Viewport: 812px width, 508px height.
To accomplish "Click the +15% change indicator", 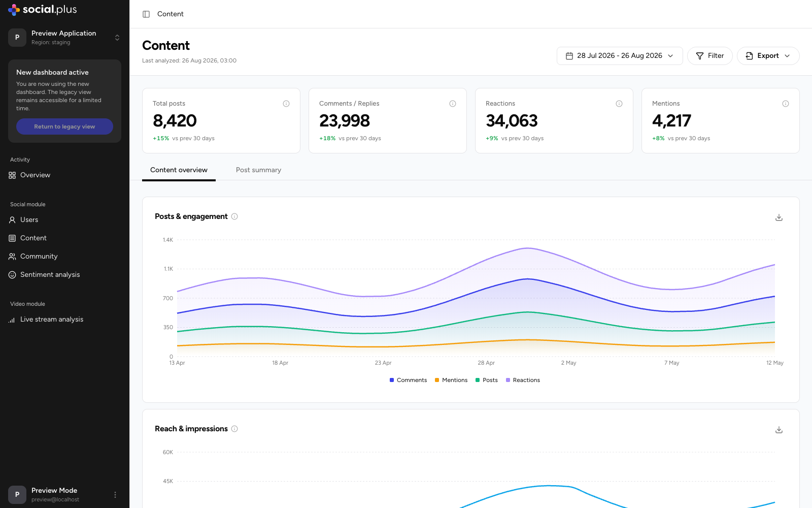I will pyautogui.click(x=161, y=138).
